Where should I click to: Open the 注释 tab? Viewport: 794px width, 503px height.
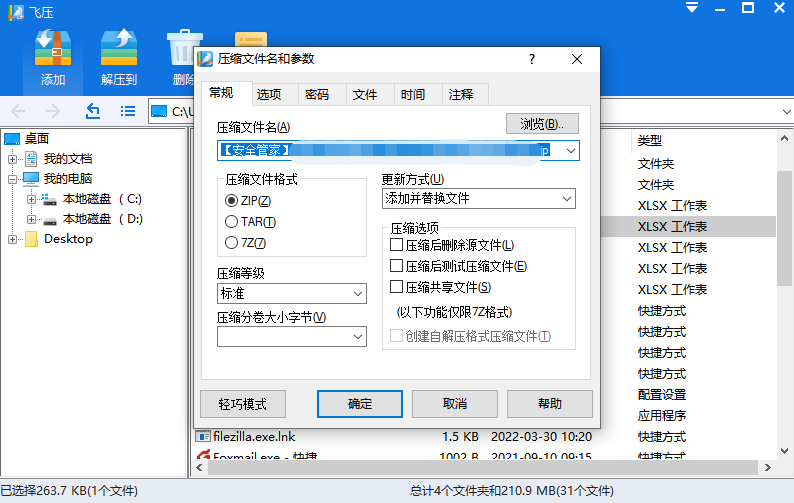[x=461, y=95]
